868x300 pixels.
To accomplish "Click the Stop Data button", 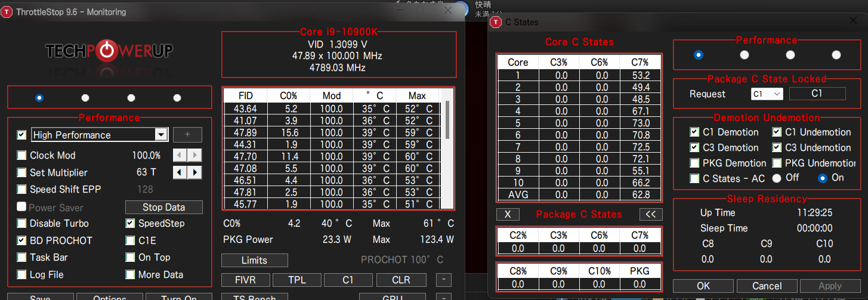I will [164, 207].
